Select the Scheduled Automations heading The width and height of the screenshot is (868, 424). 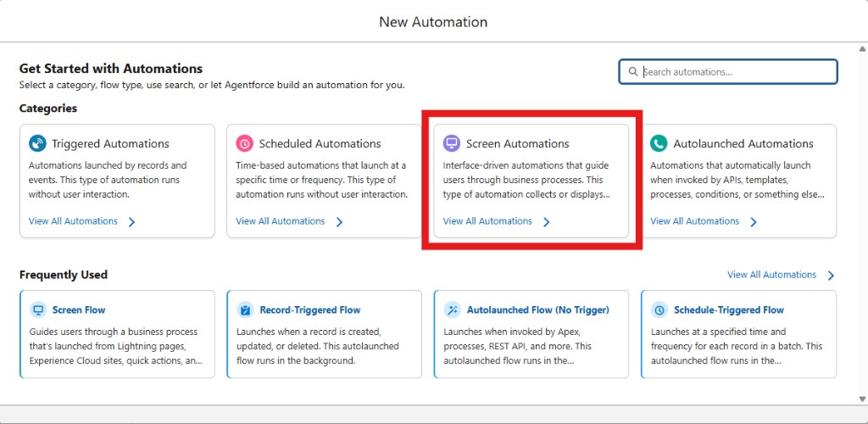click(320, 144)
